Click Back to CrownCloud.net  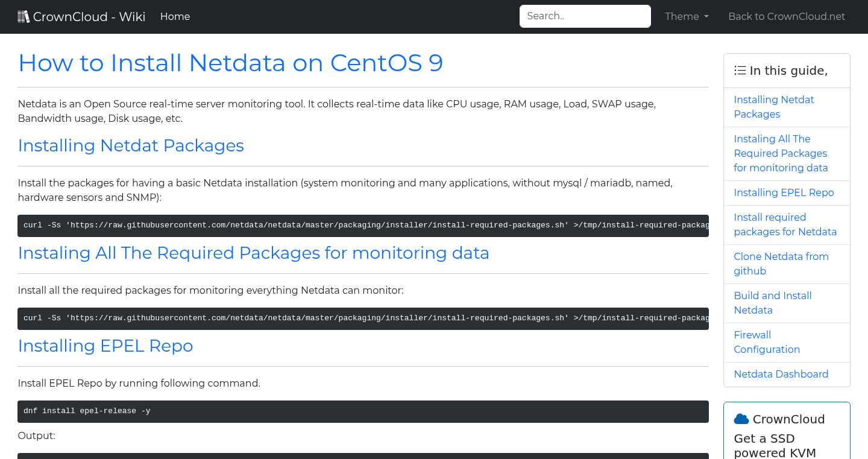(787, 16)
